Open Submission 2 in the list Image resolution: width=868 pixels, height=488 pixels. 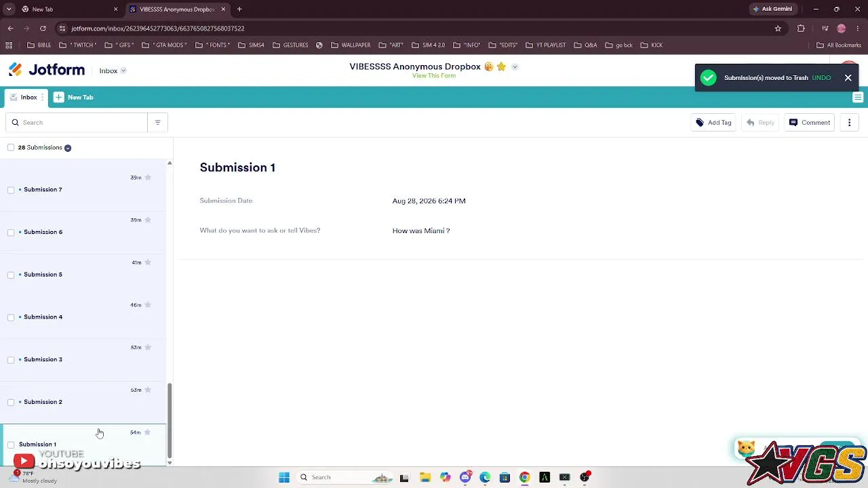[83, 402]
